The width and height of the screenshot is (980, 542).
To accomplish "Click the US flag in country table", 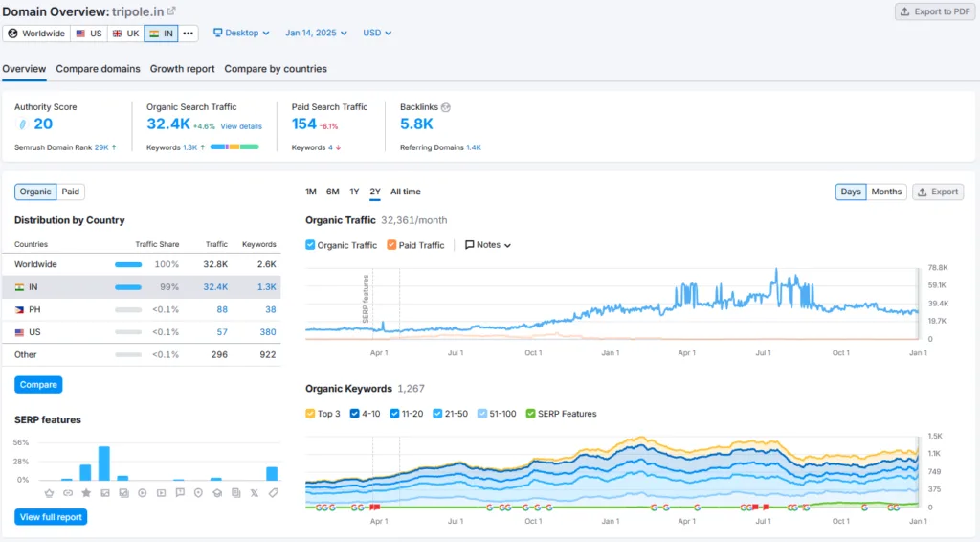I will 19,332.
